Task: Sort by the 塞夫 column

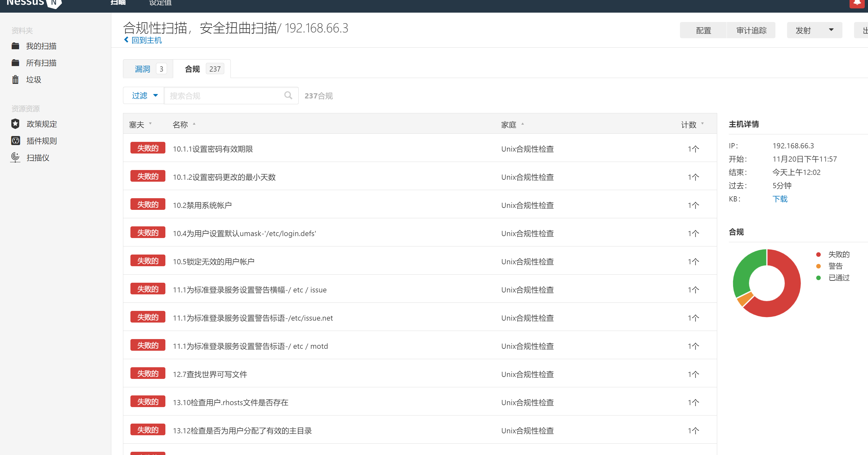Action: tap(140, 124)
